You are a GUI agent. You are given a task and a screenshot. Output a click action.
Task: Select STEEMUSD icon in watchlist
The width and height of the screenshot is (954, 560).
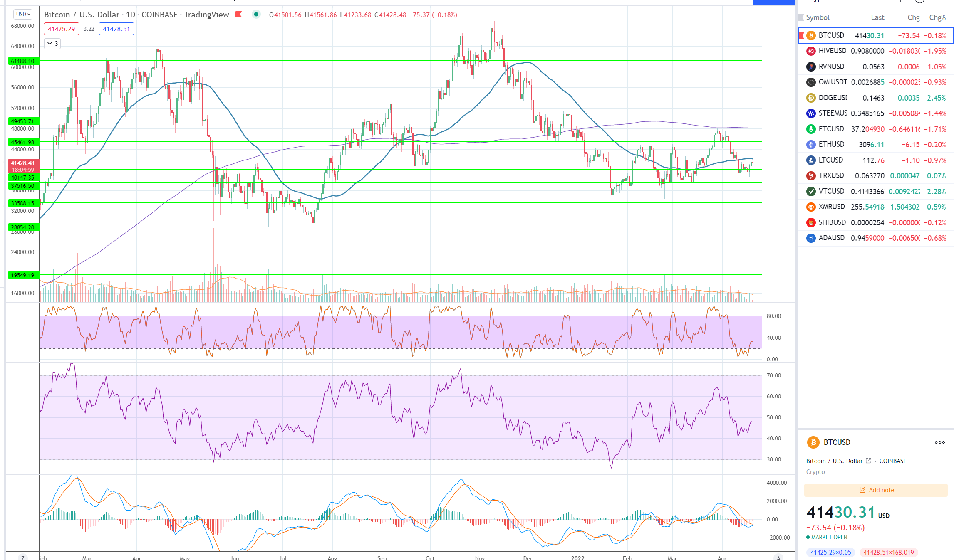(x=811, y=113)
